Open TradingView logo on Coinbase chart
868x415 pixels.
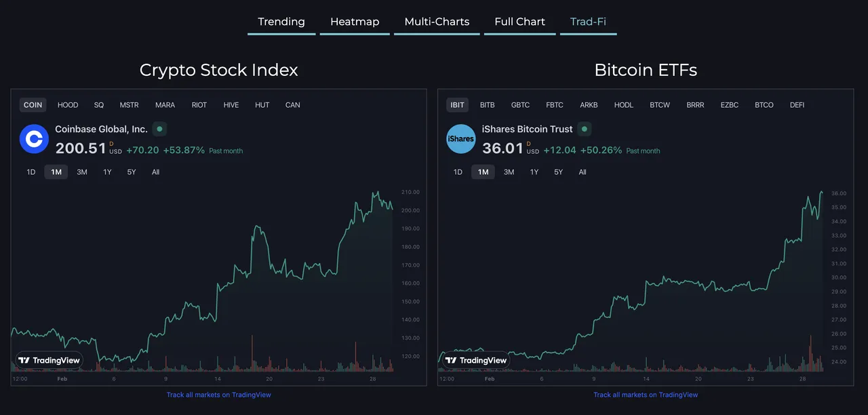pos(49,360)
